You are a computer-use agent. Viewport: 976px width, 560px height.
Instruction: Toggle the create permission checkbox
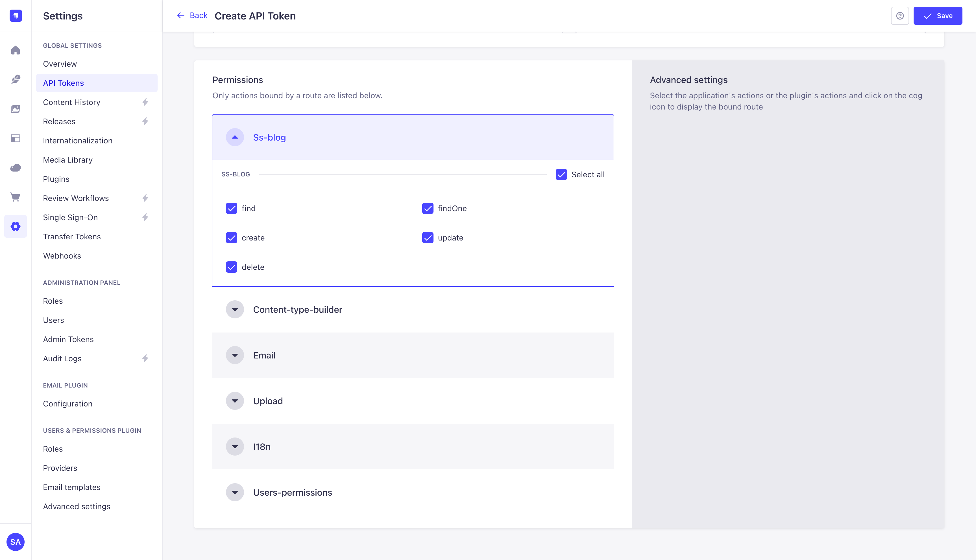[x=232, y=238]
